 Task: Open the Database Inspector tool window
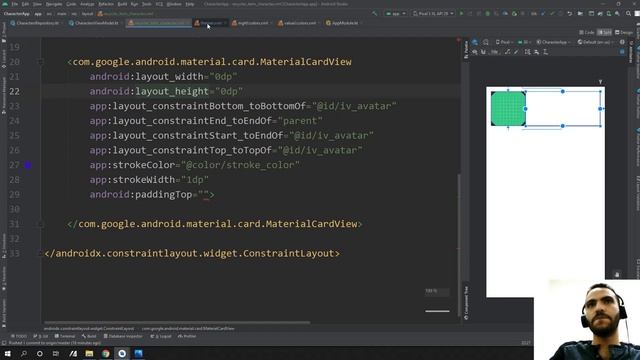point(123,336)
